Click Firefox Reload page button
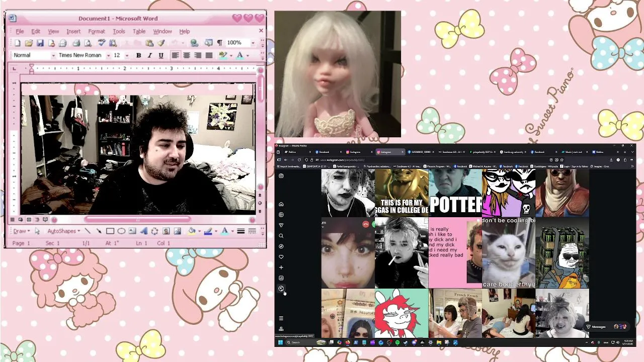644x362 pixels. [299, 160]
